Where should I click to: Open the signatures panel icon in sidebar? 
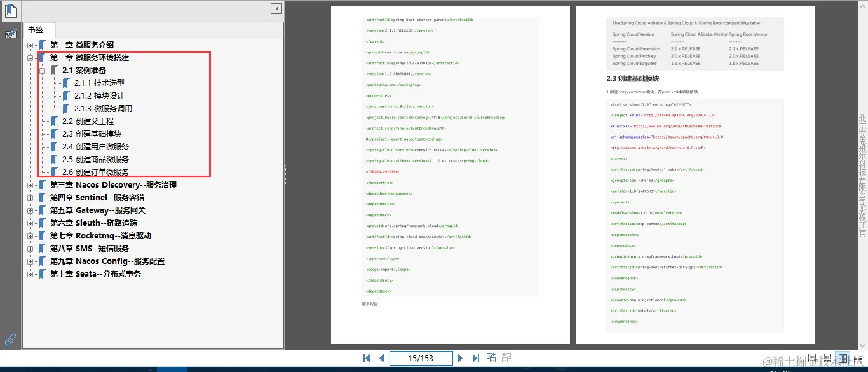coord(10,34)
